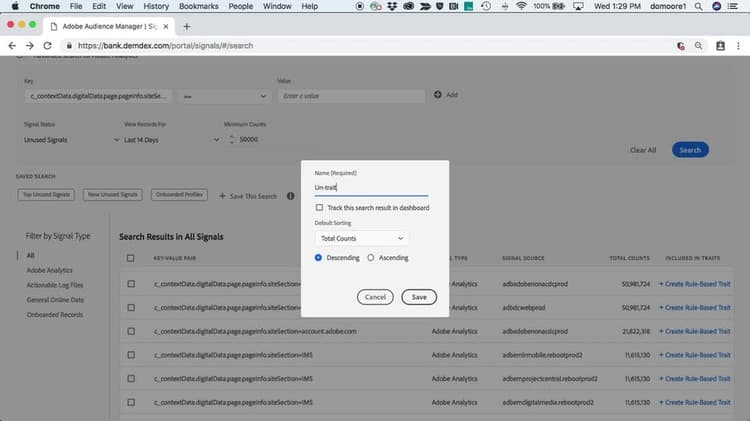Screen dimensions: 750x421
Task: Click the Clear All link
Action: coord(643,150)
